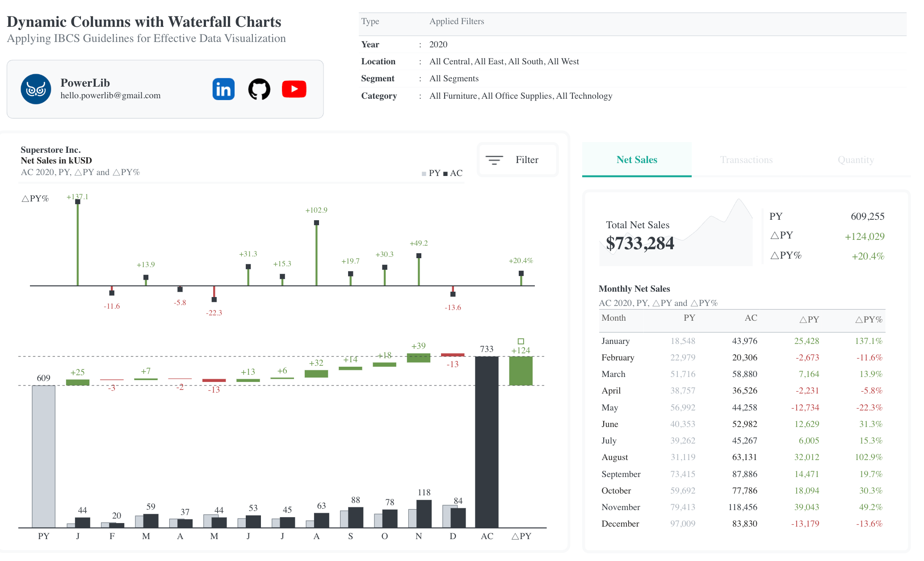Switch to the Transactions tab
Viewport: 924px width, 561px height.
click(x=746, y=160)
